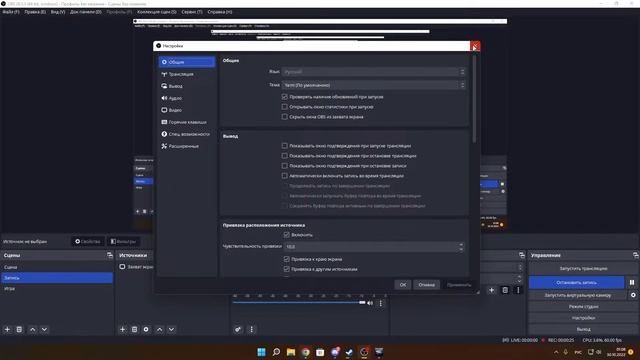
Task: Open the Сервис menu
Action: (192, 12)
